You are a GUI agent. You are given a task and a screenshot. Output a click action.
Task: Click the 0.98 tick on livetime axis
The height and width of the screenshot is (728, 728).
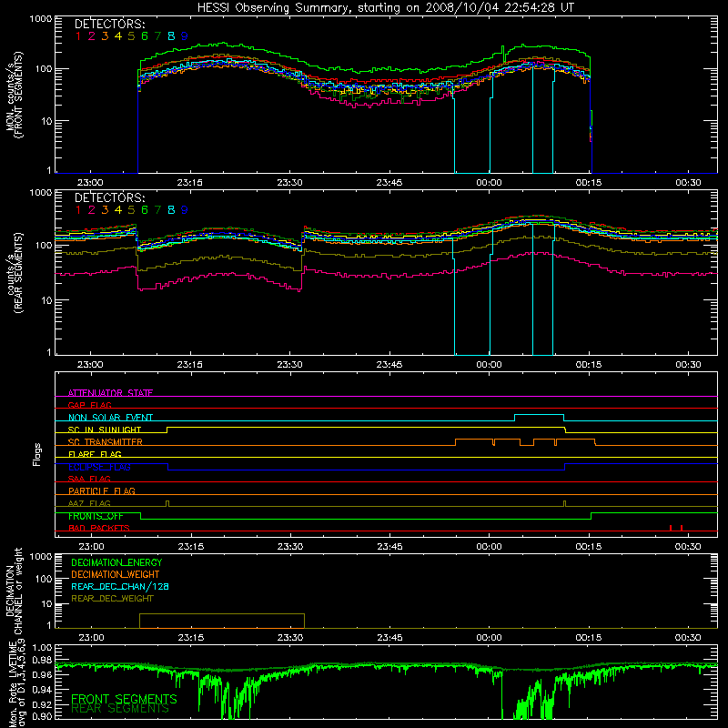(43, 660)
